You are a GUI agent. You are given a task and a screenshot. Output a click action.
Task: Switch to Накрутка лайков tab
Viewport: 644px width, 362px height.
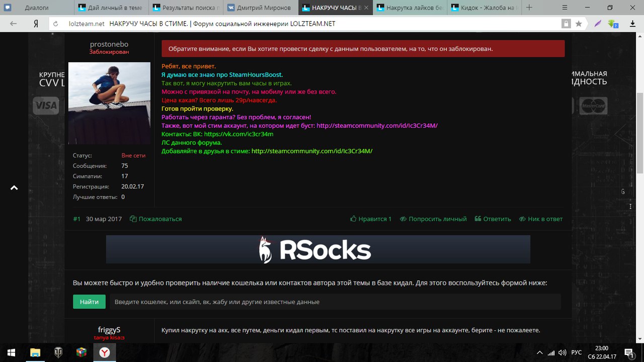[410, 8]
